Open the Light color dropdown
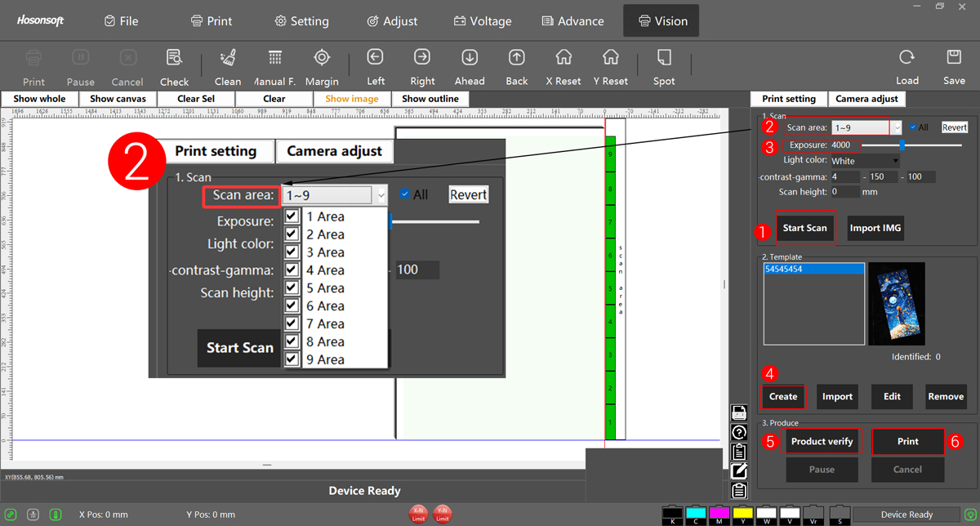 tap(865, 161)
